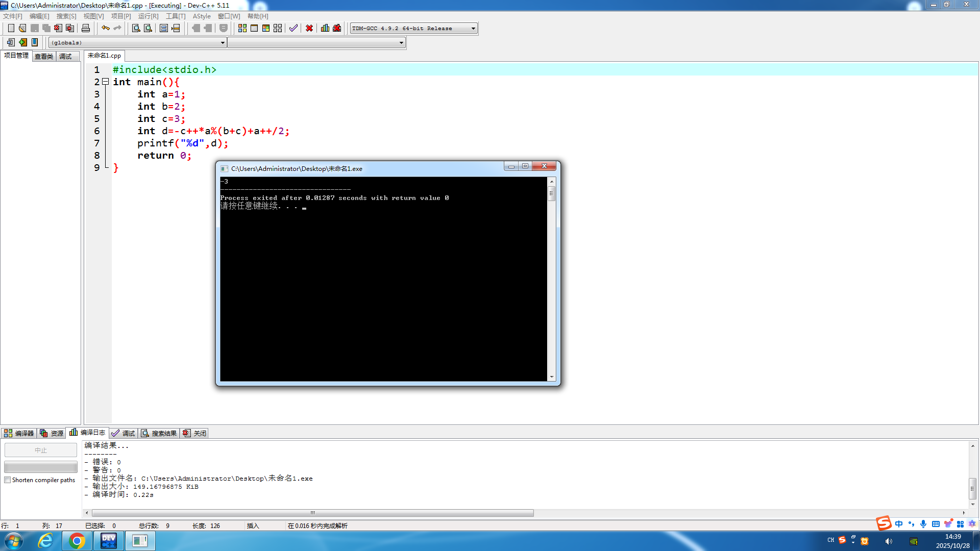Click the syntax check checkmark icon
Viewport: 980px width, 551px height.
tap(293, 28)
